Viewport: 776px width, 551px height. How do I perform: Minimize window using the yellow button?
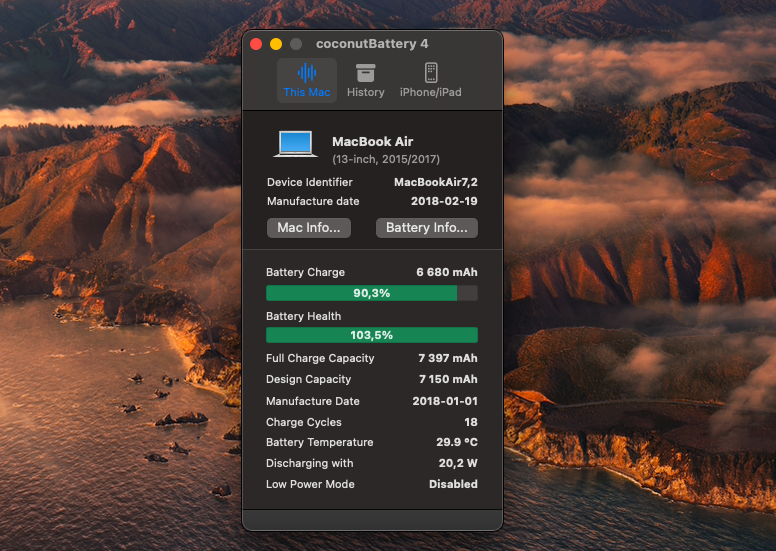coord(276,44)
